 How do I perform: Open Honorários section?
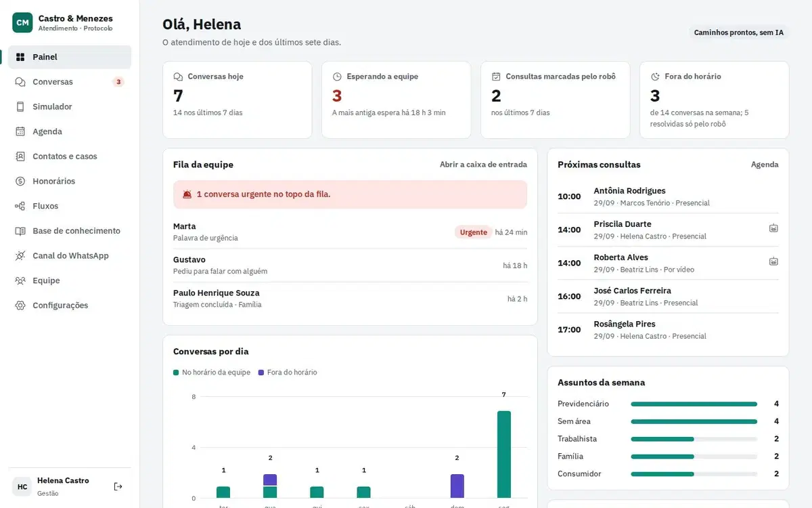tap(70, 182)
